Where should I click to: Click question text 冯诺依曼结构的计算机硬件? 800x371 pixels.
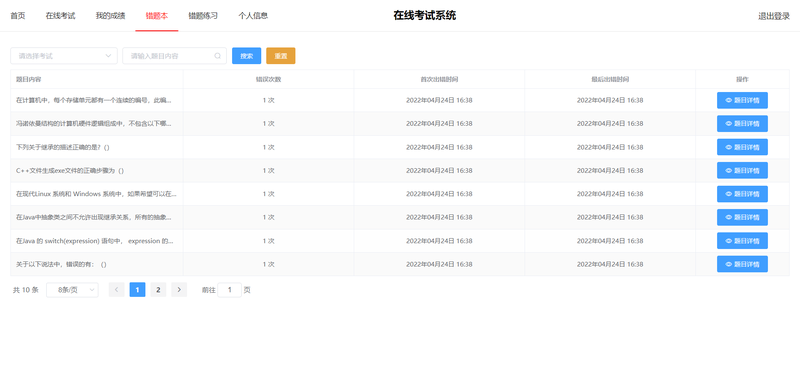[x=94, y=123]
